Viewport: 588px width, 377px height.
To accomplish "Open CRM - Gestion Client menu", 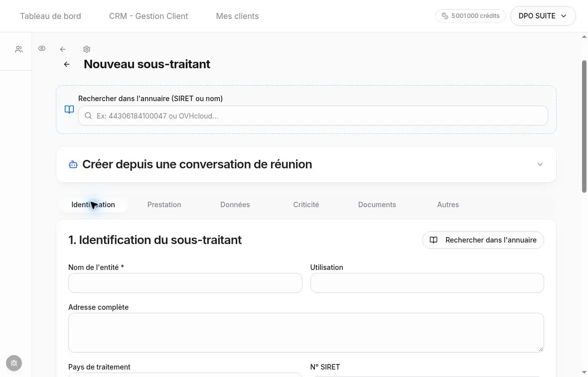I will pyautogui.click(x=148, y=16).
